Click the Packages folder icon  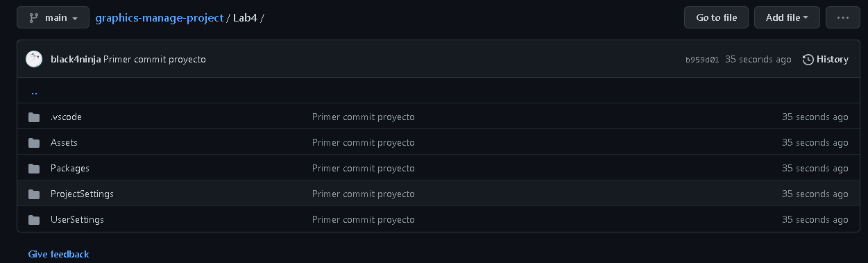tap(34, 169)
